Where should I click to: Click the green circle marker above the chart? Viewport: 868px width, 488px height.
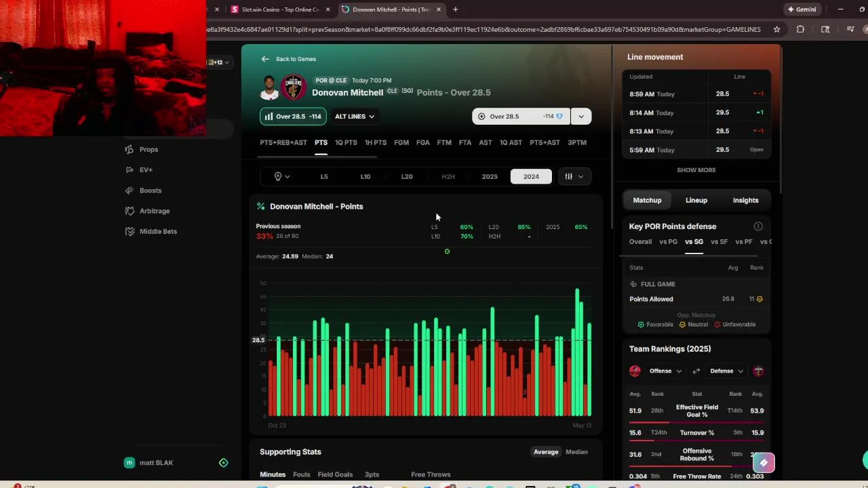click(x=447, y=251)
